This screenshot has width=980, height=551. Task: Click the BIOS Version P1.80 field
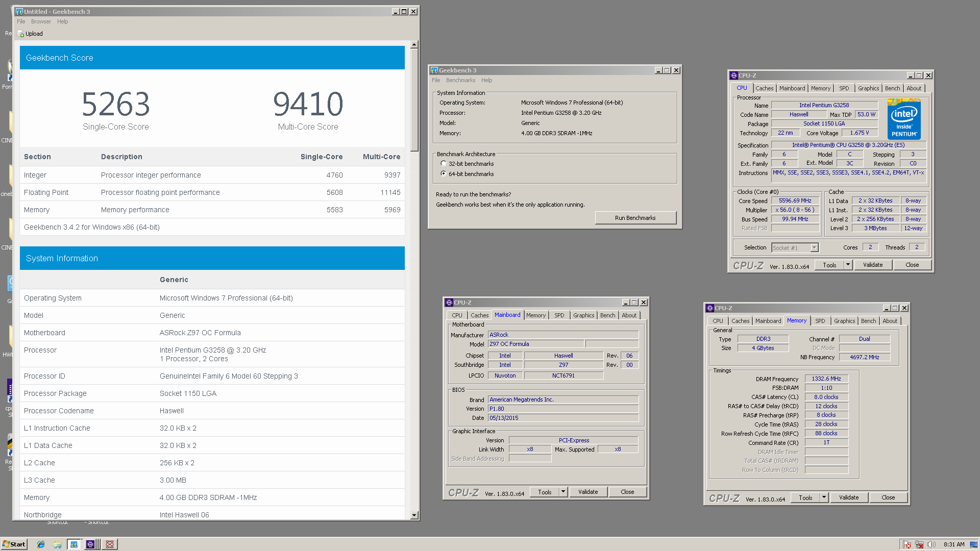(x=563, y=409)
